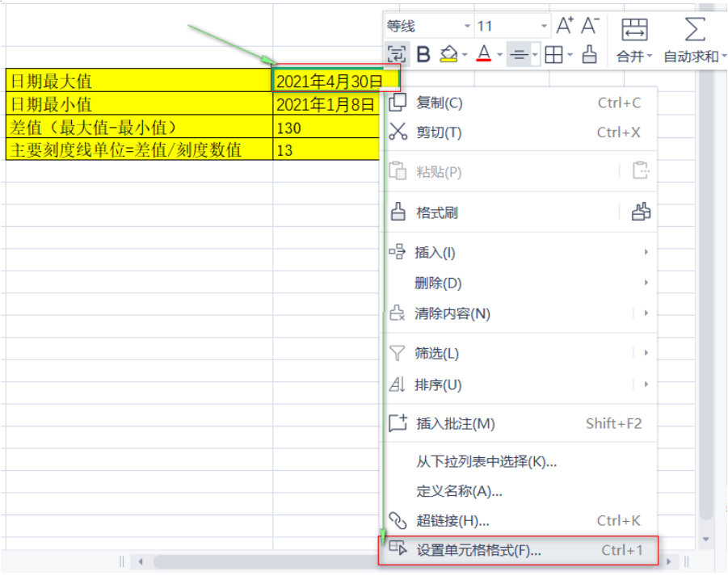This screenshot has width=728, height=584.
Task: Decrease font size with the A- icon
Action: tap(591, 26)
